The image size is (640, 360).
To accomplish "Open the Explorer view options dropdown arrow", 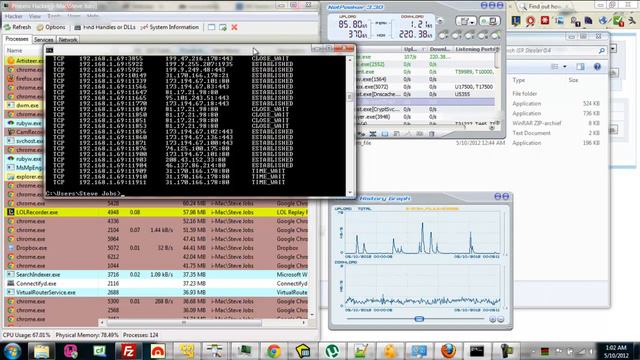I will (x=565, y=67).
